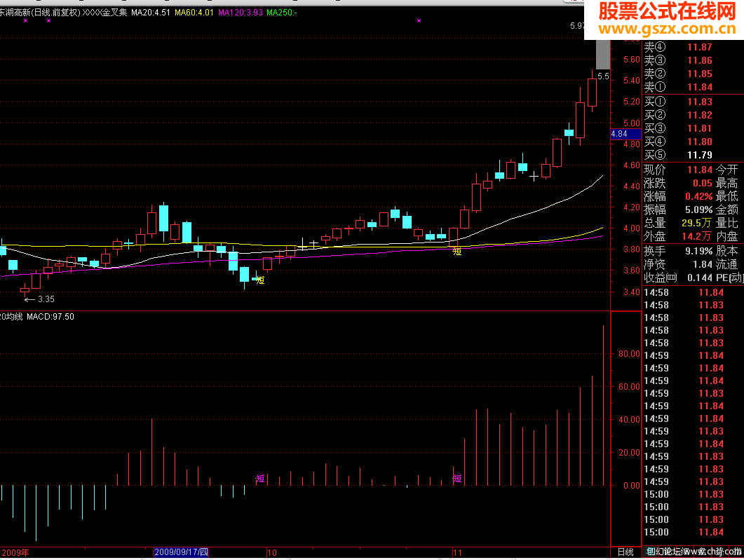Click the green MA250 indicator label

282,13
